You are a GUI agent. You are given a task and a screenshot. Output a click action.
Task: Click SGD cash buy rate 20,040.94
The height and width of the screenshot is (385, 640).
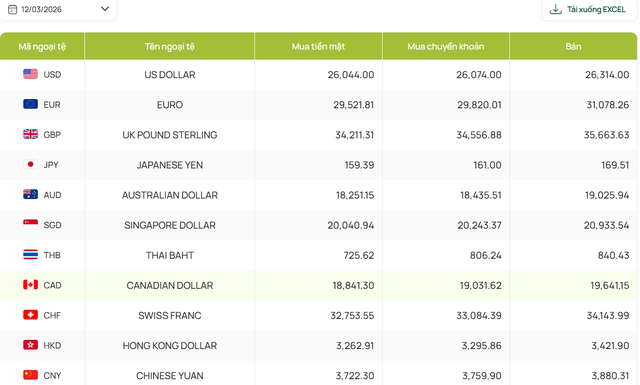(351, 225)
